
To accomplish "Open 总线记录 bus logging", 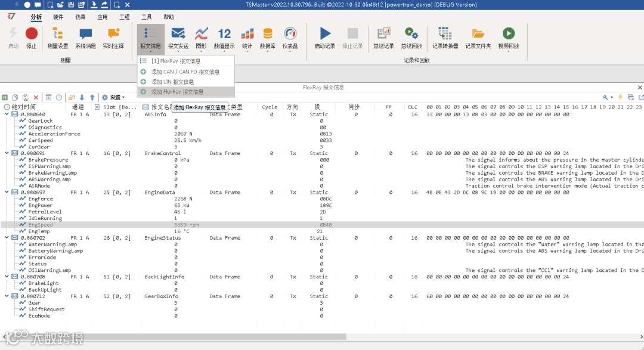I will (x=383, y=38).
